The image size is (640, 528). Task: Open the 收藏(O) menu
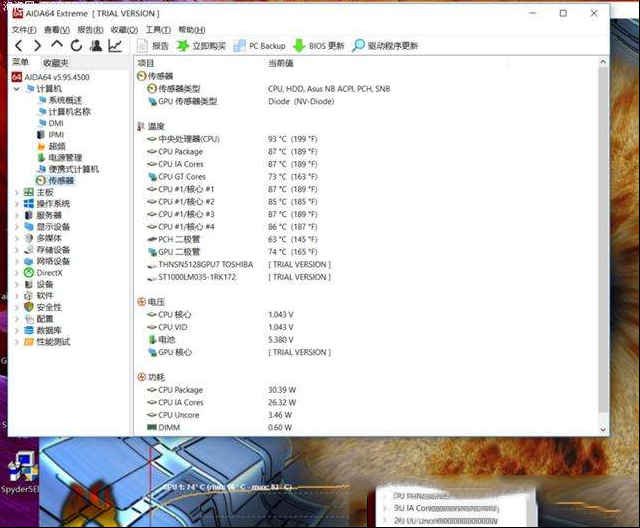point(124,30)
